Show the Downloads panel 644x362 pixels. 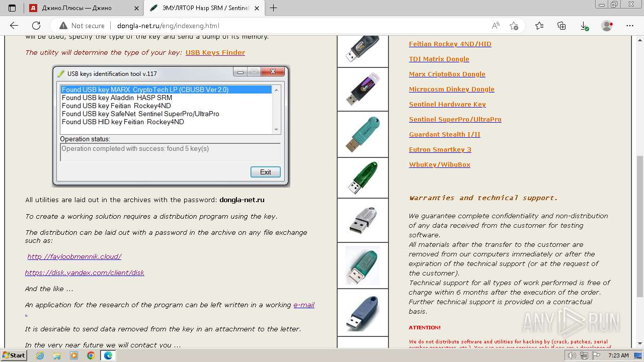(584, 26)
